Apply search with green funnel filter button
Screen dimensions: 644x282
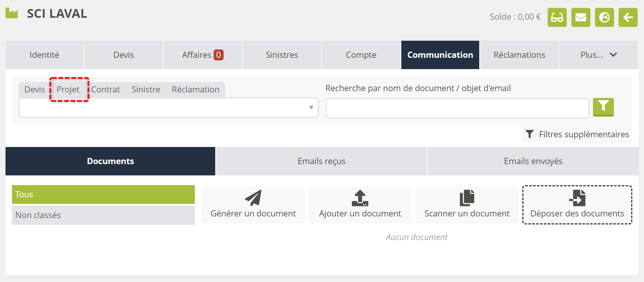[603, 107]
